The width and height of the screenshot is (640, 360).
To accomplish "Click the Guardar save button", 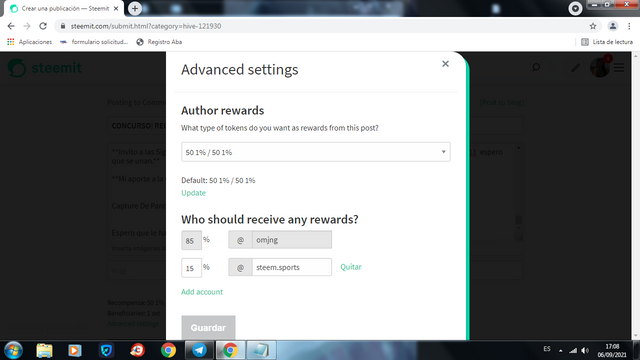I will (x=208, y=327).
